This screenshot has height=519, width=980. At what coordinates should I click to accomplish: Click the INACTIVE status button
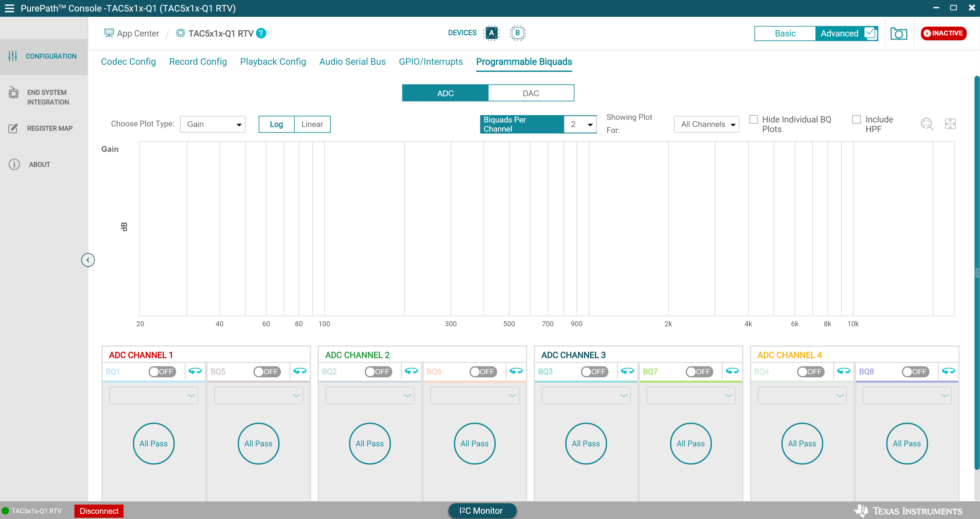click(x=944, y=34)
